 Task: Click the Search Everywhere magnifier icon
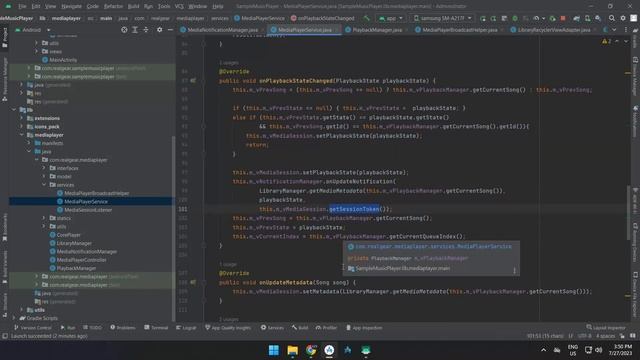611,18
